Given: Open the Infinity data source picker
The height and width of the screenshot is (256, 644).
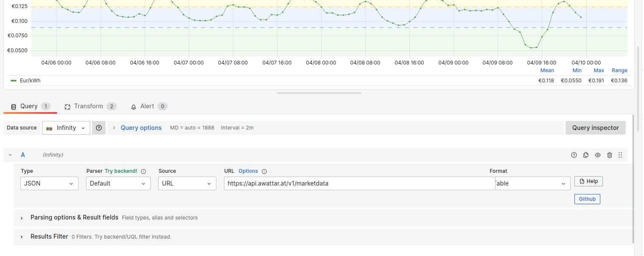Looking at the screenshot, I should pos(66,128).
